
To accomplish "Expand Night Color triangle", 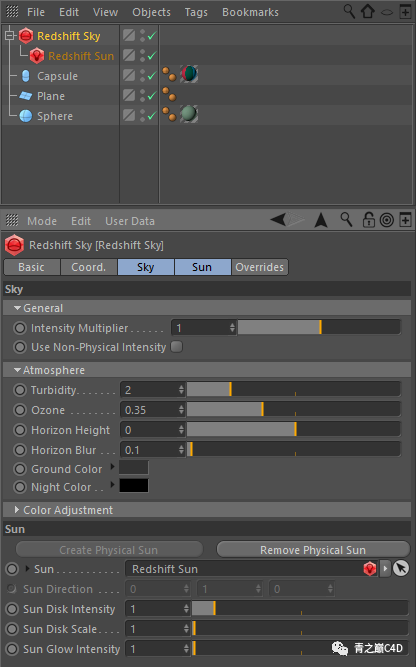I will 112,484.
